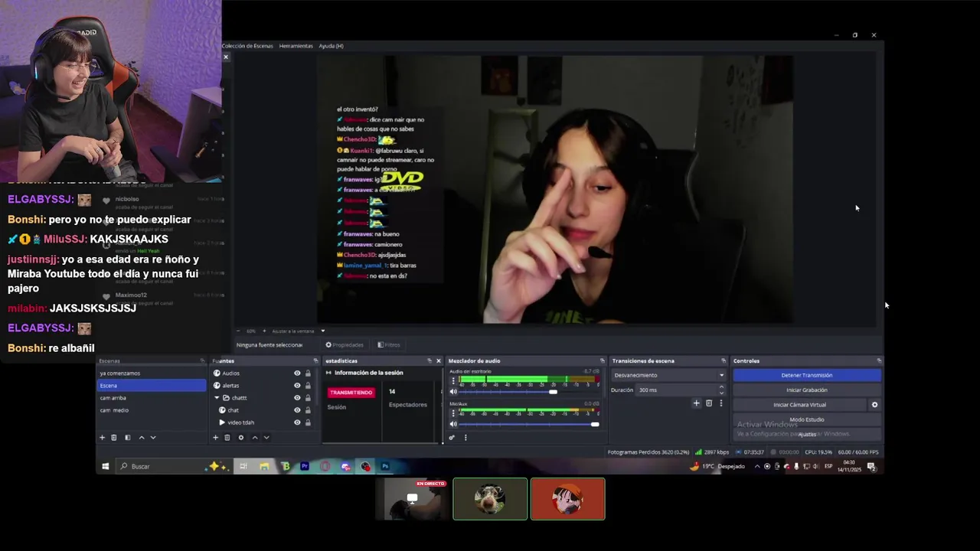Click Iniciar Grabación button
The width and height of the screenshot is (980, 551).
coord(807,390)
